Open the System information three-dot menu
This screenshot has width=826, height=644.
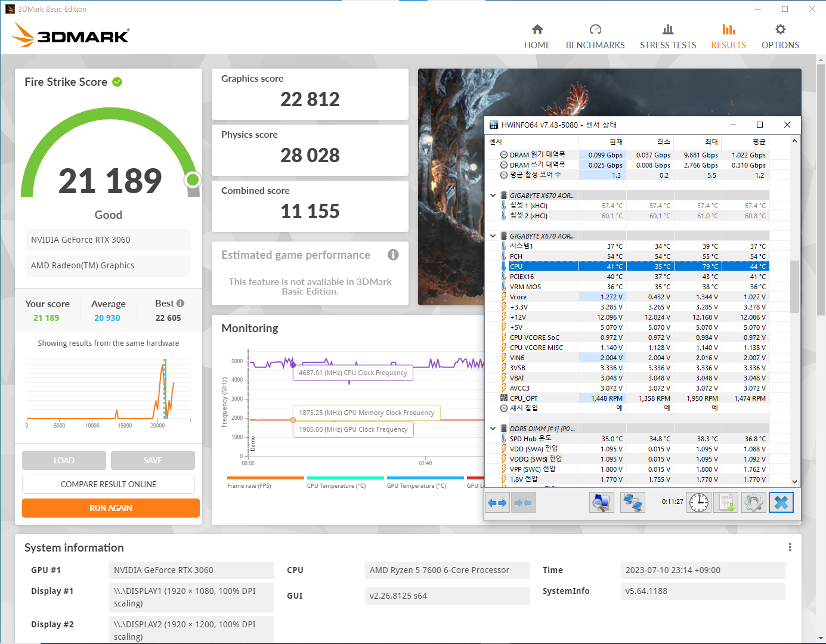[x=790, y=547]
